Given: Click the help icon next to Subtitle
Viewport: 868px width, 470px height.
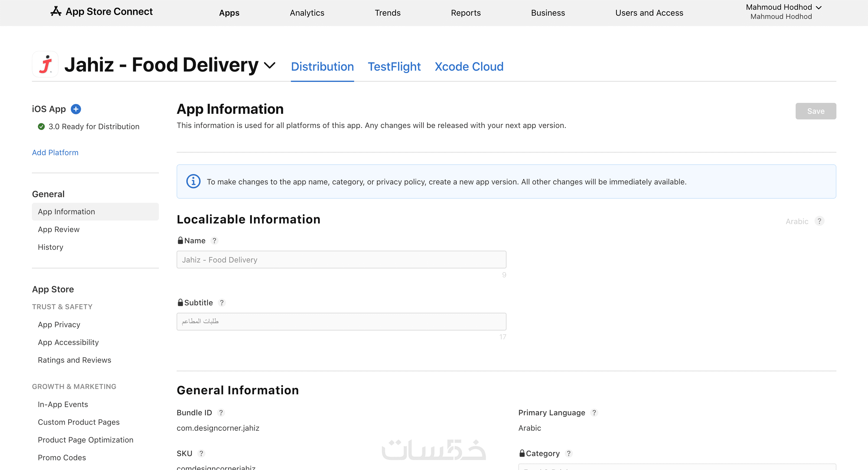Looking at the screenshot, I should click(222, 302).
